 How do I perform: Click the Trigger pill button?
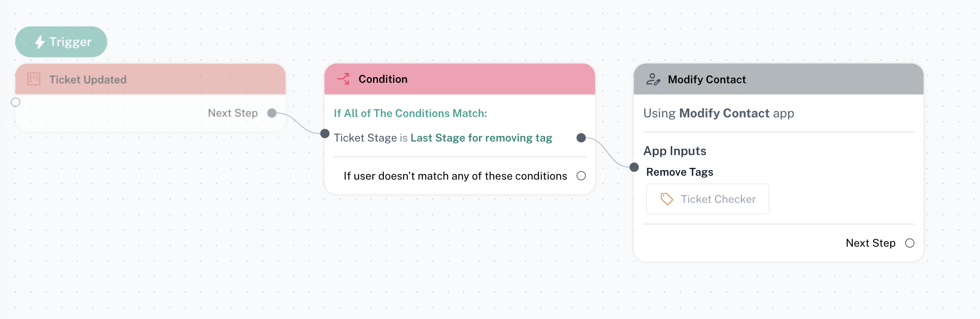(61, 42)
